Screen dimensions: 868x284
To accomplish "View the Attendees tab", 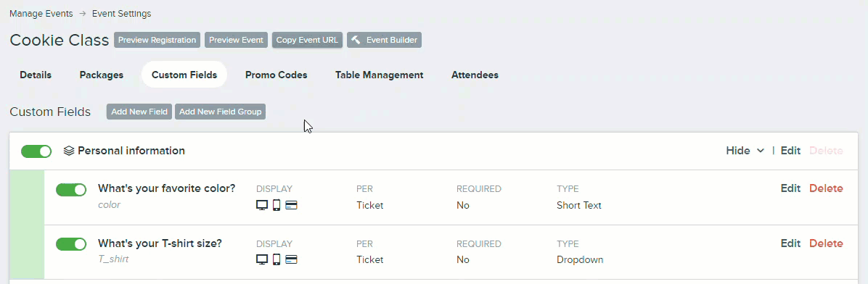I will 475,75.
